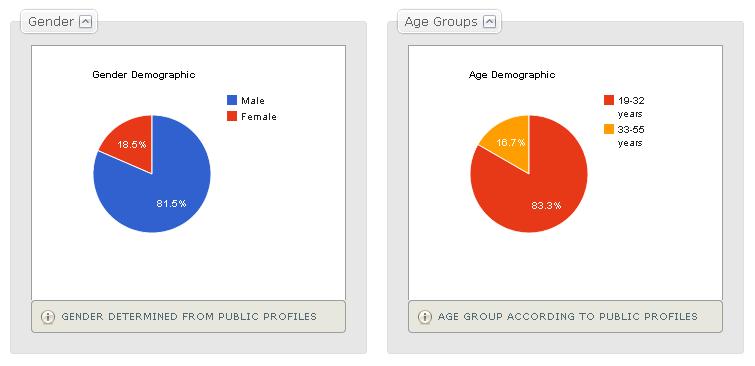
Task: Select the orange 33-55 years legend swatch
Action: pyautogui.click(x=609, y=129)
